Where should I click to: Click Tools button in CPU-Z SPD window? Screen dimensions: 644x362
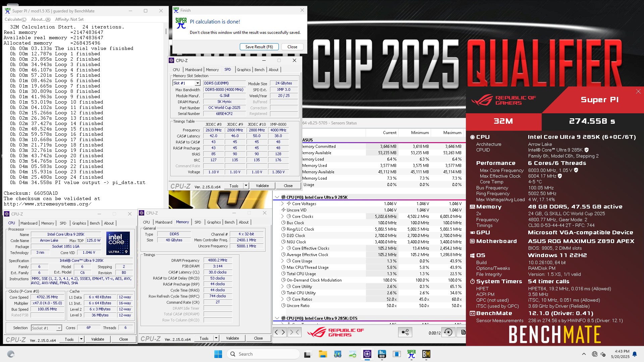coord(234,186)
